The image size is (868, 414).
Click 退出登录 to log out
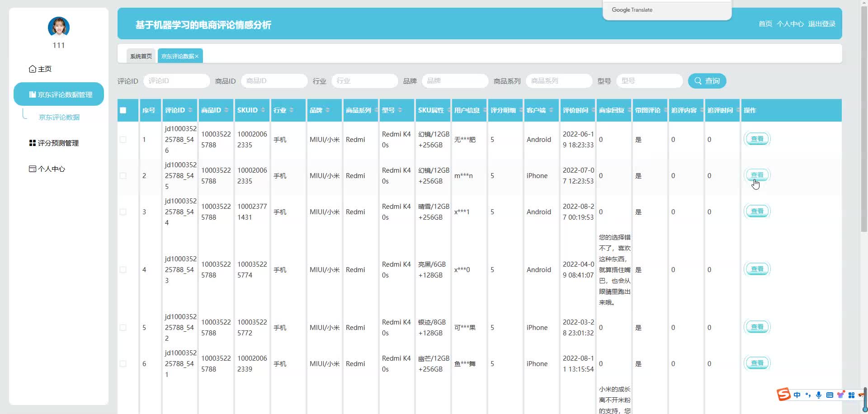(x=821, y=24)
